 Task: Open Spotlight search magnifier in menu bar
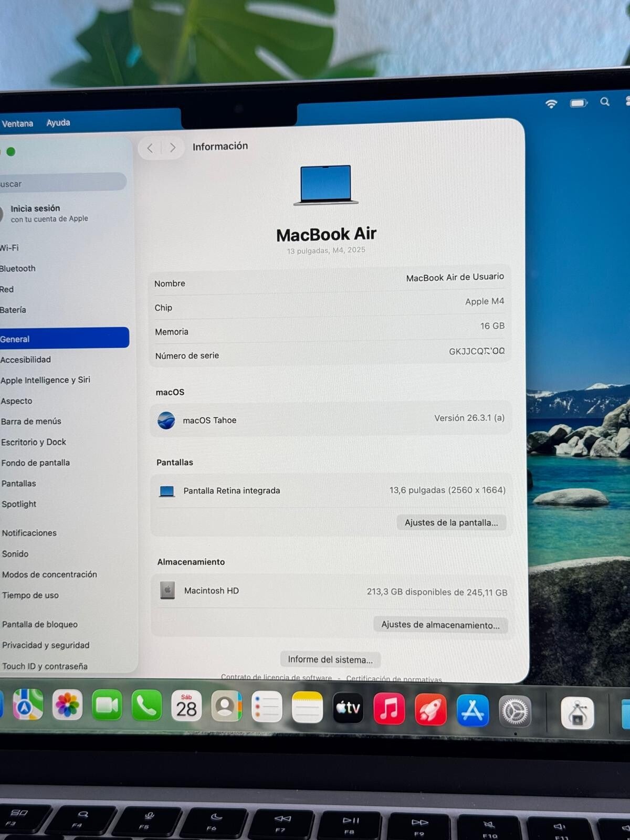click(605, 102)
